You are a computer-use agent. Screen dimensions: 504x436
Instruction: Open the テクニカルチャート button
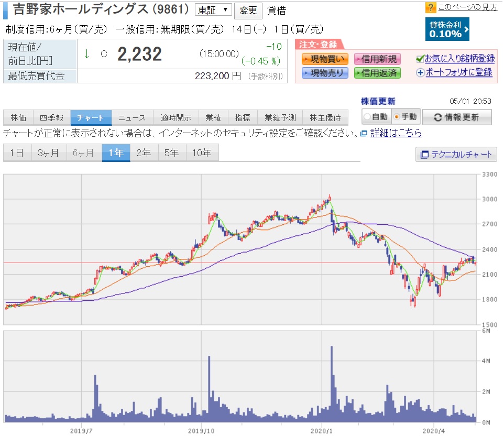click(x=456, y=155)
